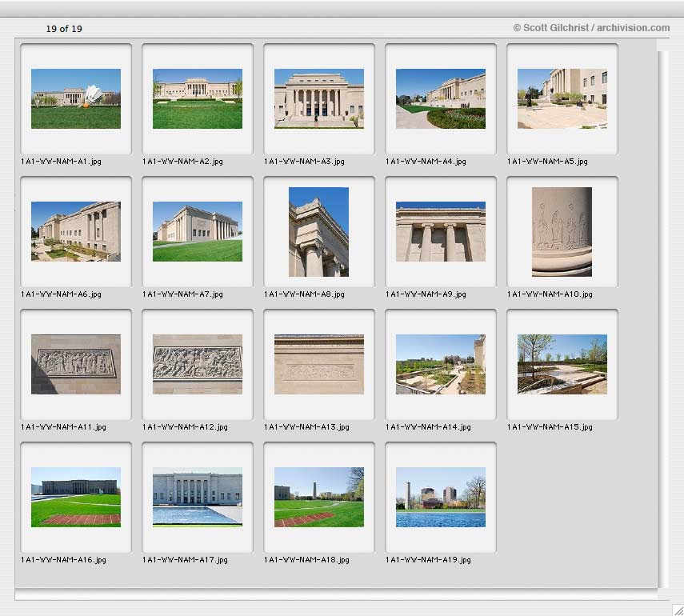
Task: Click filename label 1A1-WW-NAM-A5.jpg
Action: point(547,162)
